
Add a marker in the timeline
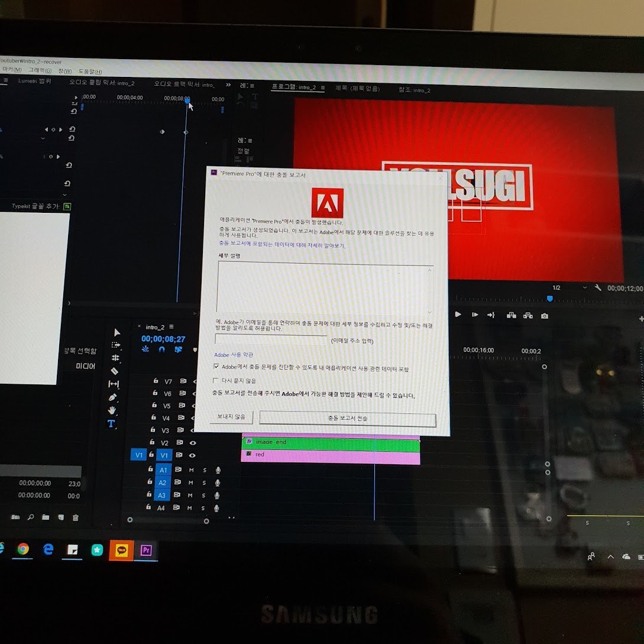pyautogui.click(x=195, y=350)
